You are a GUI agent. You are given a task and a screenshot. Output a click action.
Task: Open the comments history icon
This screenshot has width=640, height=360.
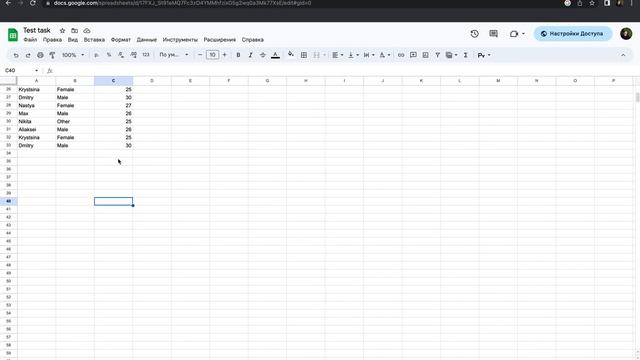493,34
